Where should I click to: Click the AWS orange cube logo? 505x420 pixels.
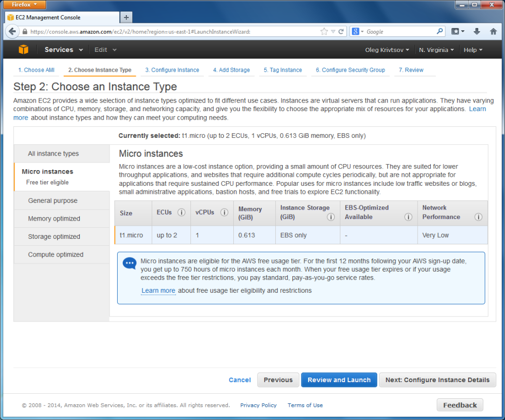pos(24,49)
